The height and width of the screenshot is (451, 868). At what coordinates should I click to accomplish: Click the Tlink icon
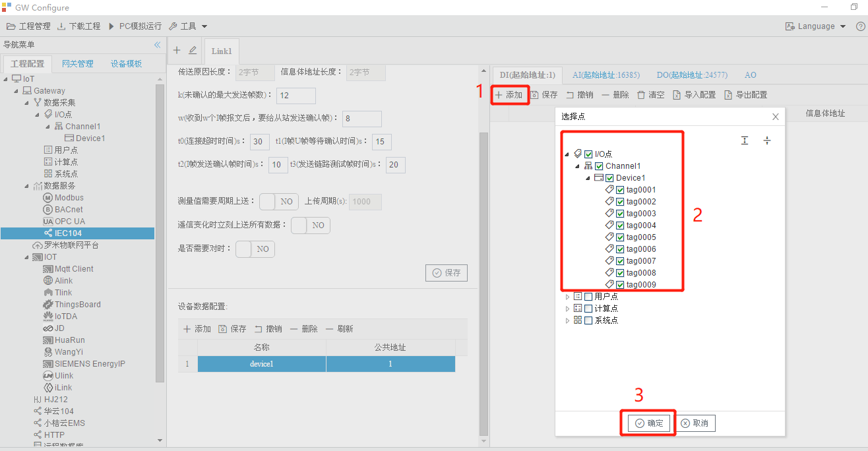click(x=47, y=293)
